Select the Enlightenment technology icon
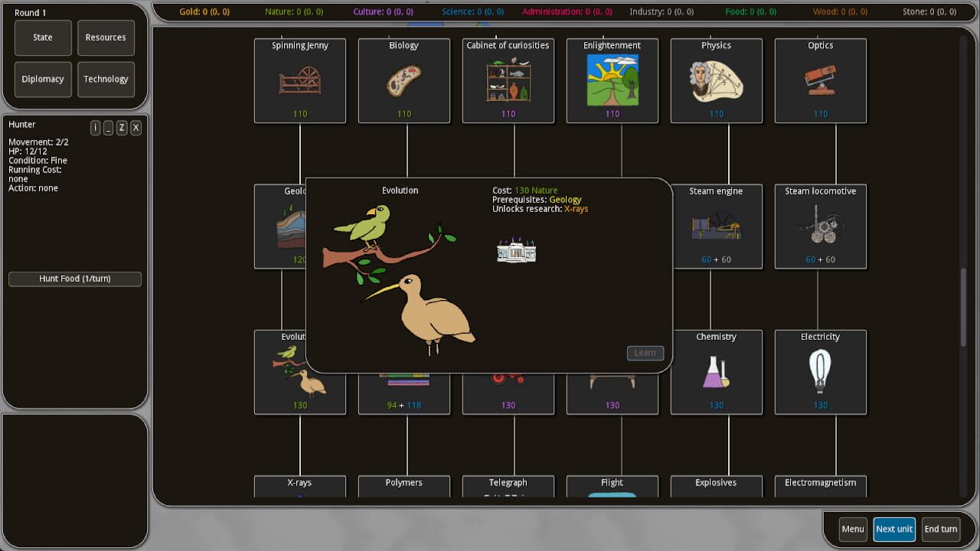Image resolution: width=980 pixels, height=551 pixels. 612,80
